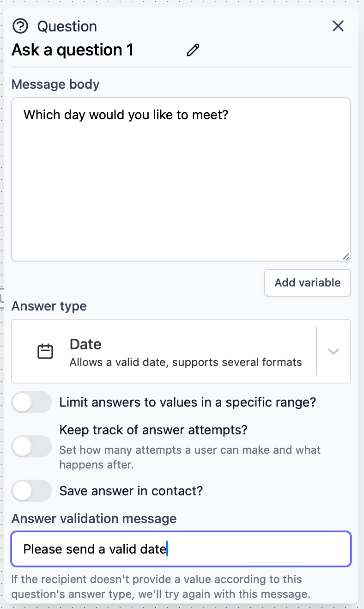The width and height of the screenshot is (364, 609).
Task: Turn on keeping track of answer attempts
Action: tap(31, 446)
